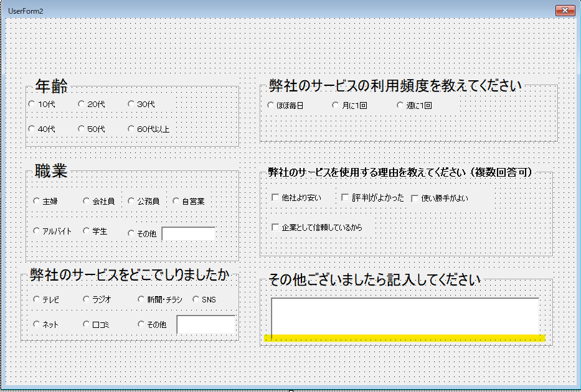Select the 10代 age radio button
The image size is (581, 392).
point(32,103)
